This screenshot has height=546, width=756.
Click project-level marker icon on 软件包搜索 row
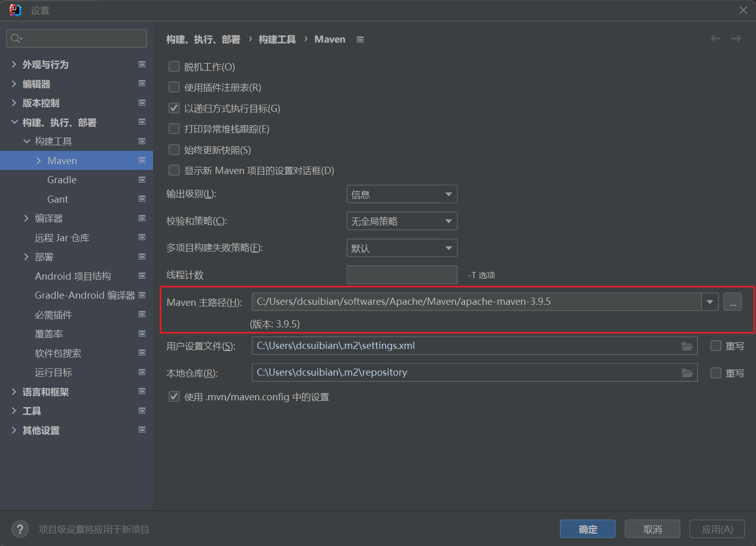tap(142, 353)
